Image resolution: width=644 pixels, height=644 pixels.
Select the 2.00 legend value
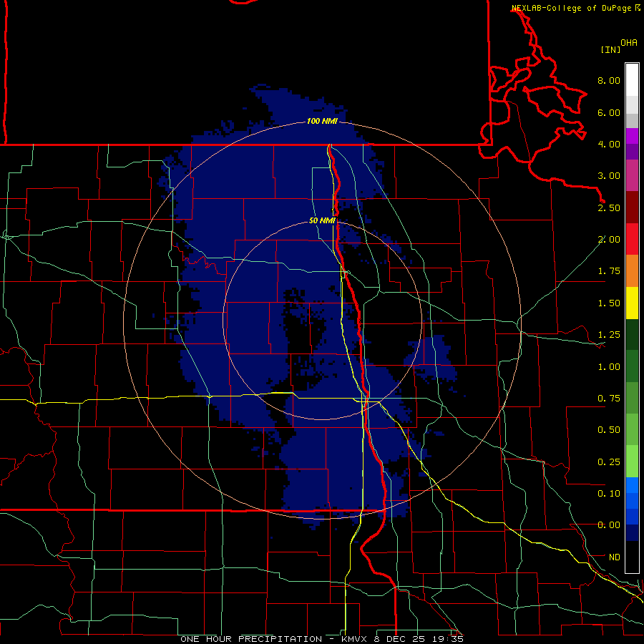[x=609, y=240]
